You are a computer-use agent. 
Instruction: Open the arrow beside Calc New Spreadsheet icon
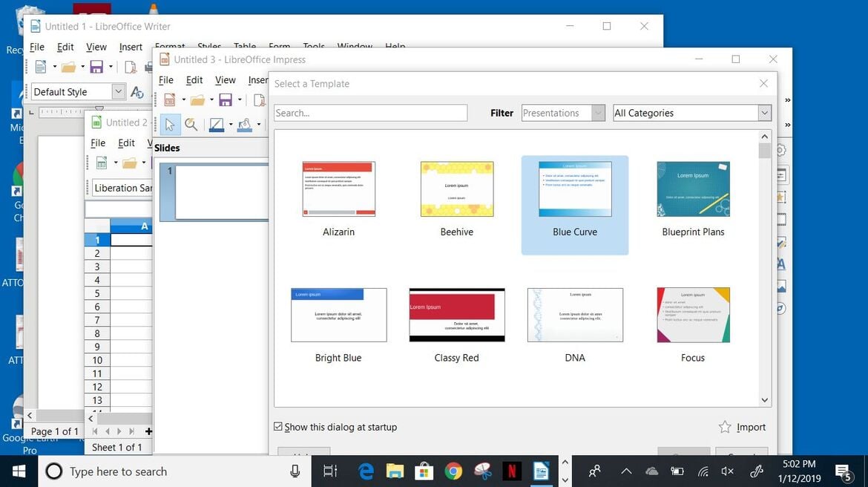[x=116, y=163]
